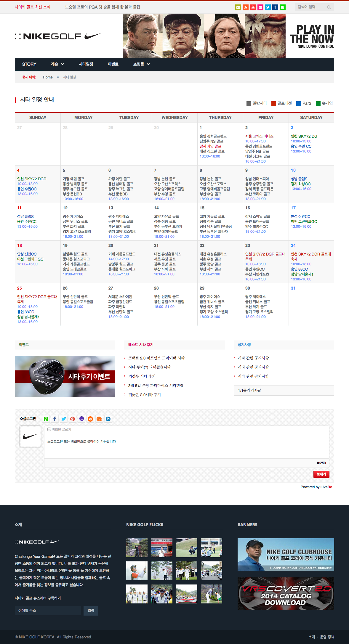Expand the 레슨 menu chevron
This screenshot has height=644, width=349.
[x=63, y=64]
